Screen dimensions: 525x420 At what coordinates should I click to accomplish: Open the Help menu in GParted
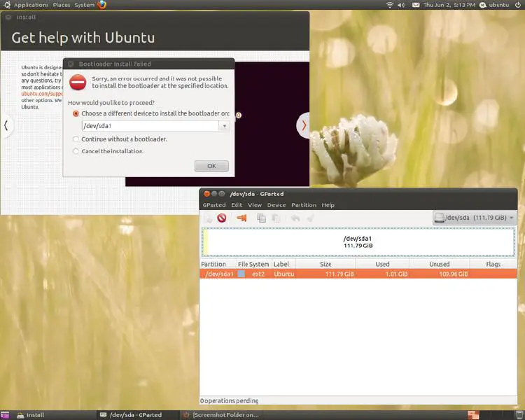(328, 205)
